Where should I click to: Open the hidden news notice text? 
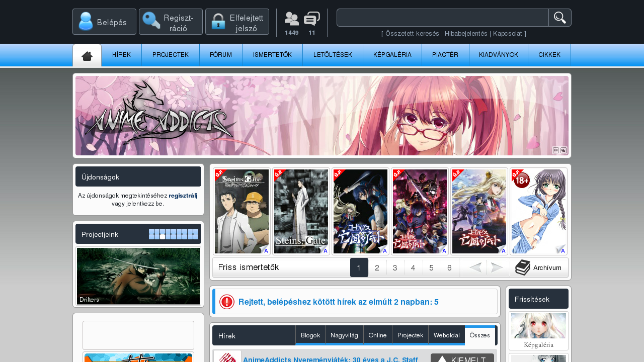click(x=339, y=302)
